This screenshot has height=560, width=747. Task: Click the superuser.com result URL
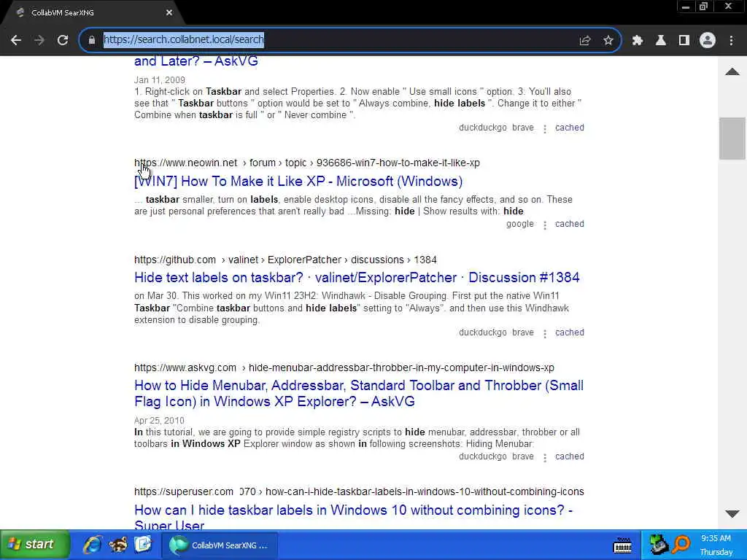coord(359,491)
